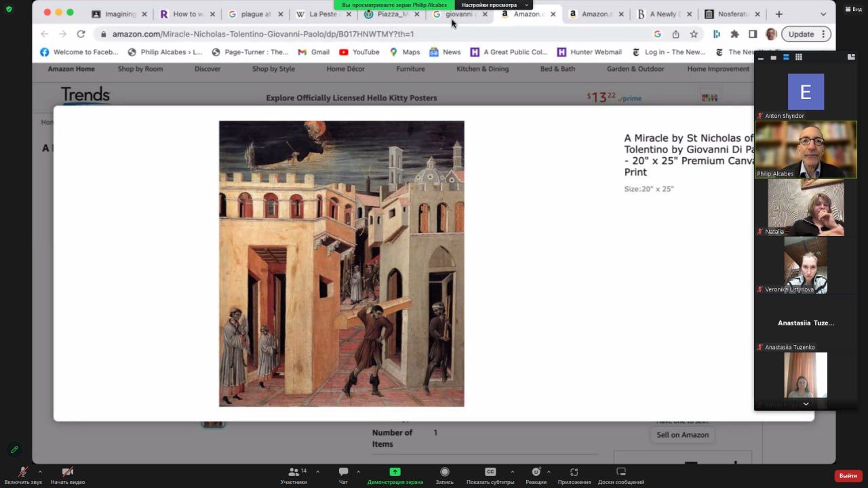868x488 pixels.
Task: Switch video strip to single-speaker view
Action: coord(774,58)
